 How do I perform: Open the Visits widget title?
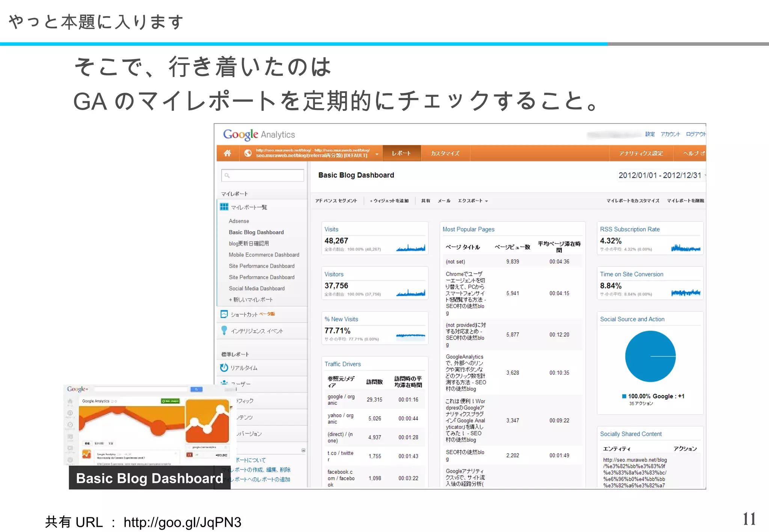(x=331, y=229)
